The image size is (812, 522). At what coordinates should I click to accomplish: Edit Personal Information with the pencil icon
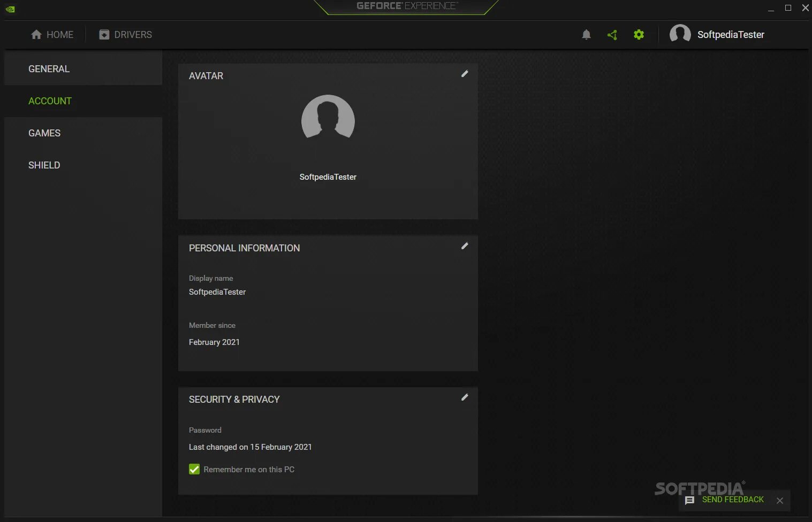pos(465,246)
